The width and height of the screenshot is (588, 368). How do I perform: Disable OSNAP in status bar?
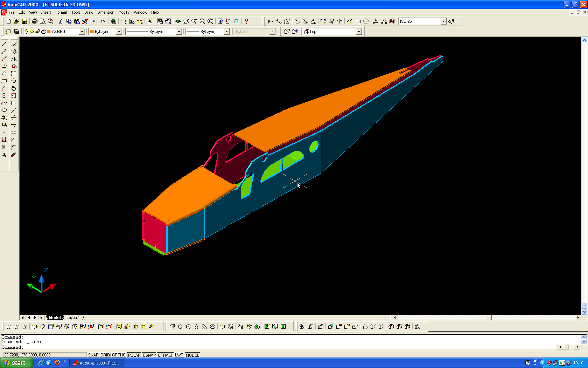pos(149,355)
